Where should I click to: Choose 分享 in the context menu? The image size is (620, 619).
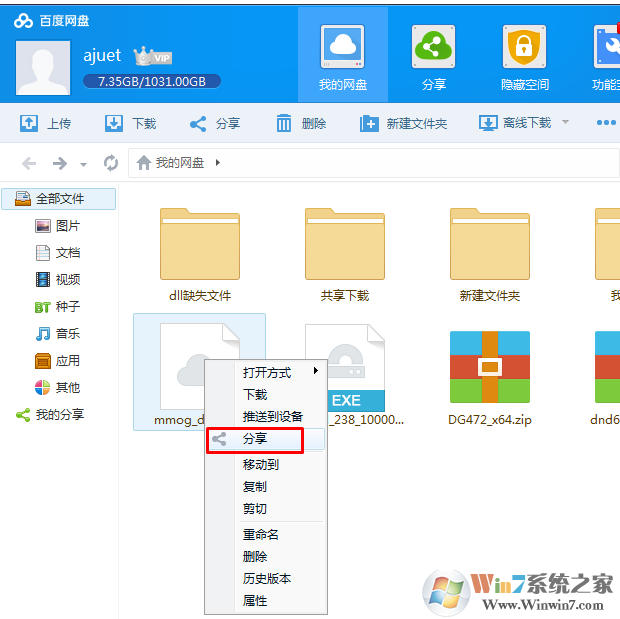pyautogui.click(x=266, y=439)
